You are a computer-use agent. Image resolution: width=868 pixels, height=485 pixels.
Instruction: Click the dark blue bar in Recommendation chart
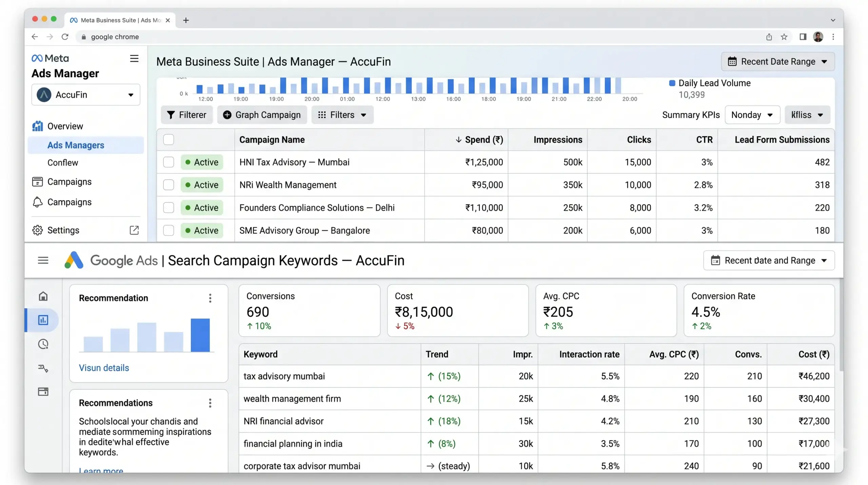click(x=200, y=335)
